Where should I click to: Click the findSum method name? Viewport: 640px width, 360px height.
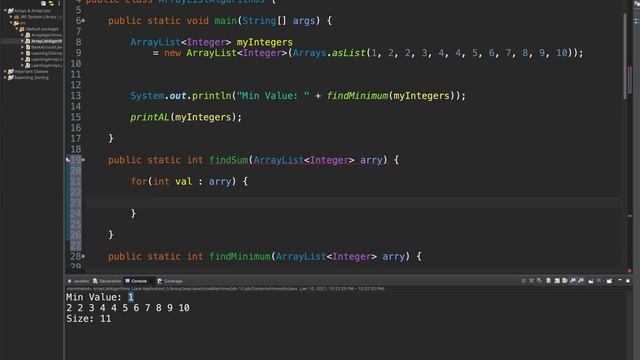tap(228, 160)
